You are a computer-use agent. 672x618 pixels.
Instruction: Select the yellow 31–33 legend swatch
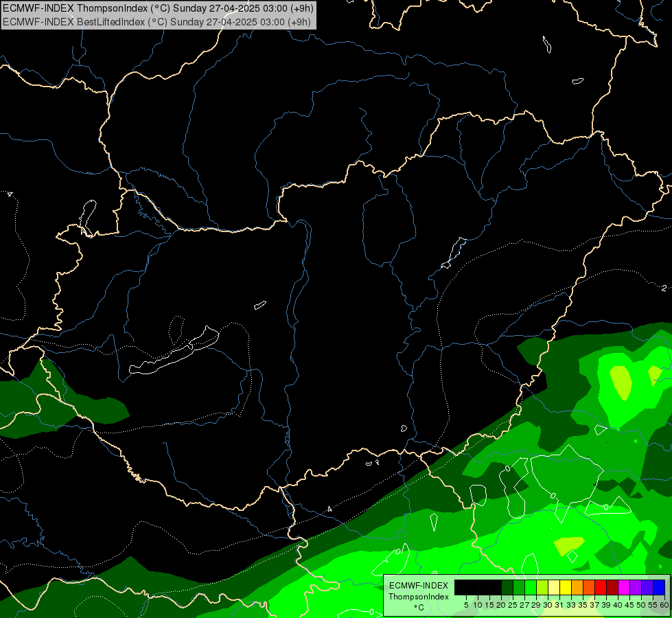566,587
